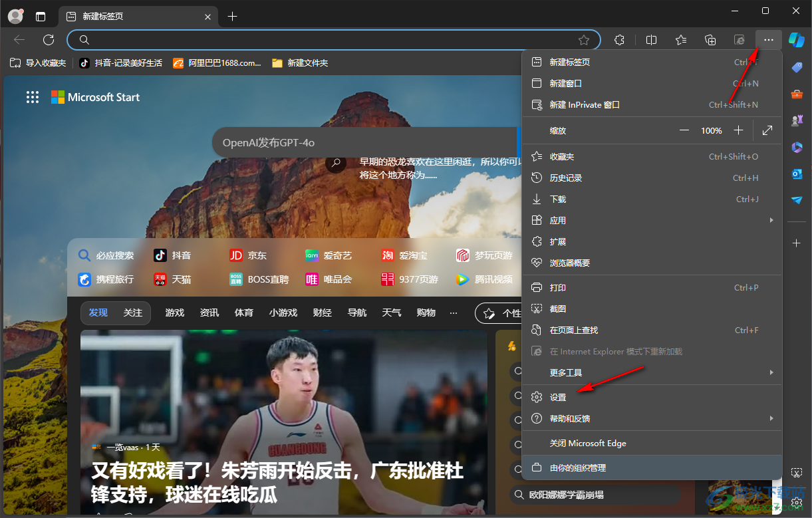This screenshot has width=812, height=518.
Task: Select 关闭 Microsoft Edge
Action: (652, 443)
